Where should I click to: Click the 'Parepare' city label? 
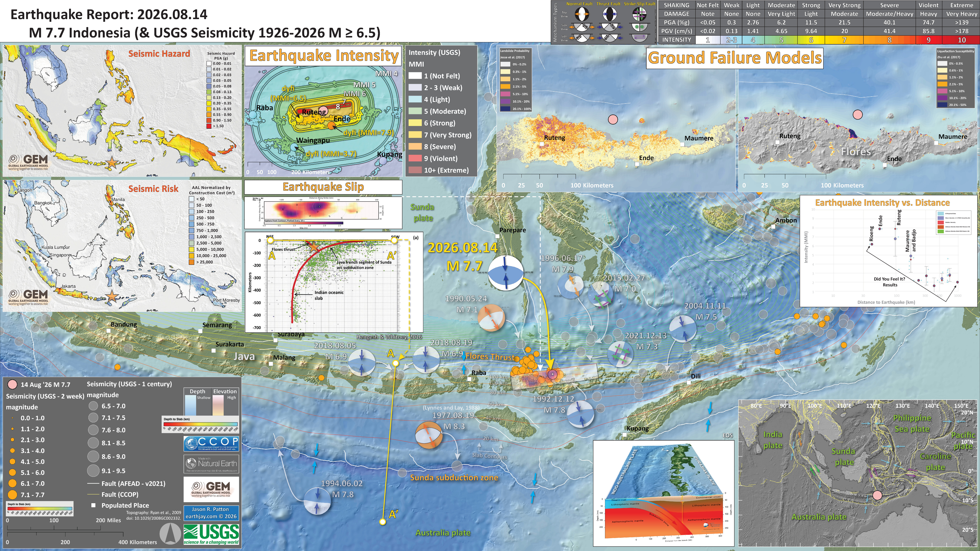click(x=512, y=230)
